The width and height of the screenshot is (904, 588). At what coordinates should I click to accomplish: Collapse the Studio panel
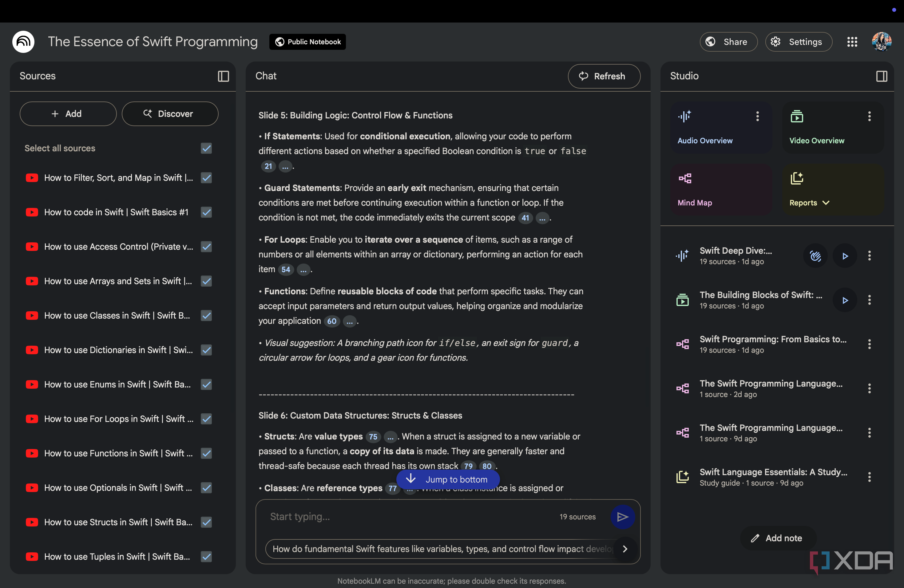882,76
